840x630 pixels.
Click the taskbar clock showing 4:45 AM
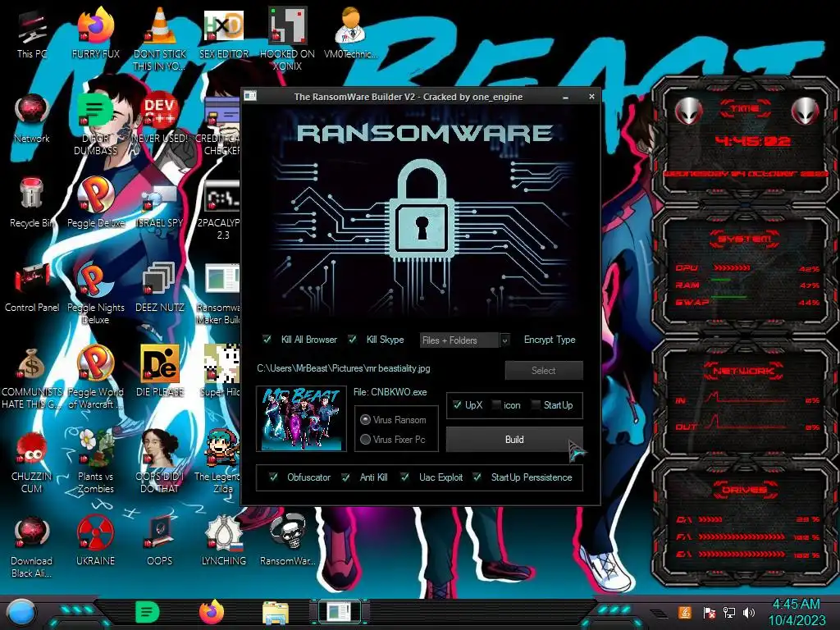coord(797,612)
